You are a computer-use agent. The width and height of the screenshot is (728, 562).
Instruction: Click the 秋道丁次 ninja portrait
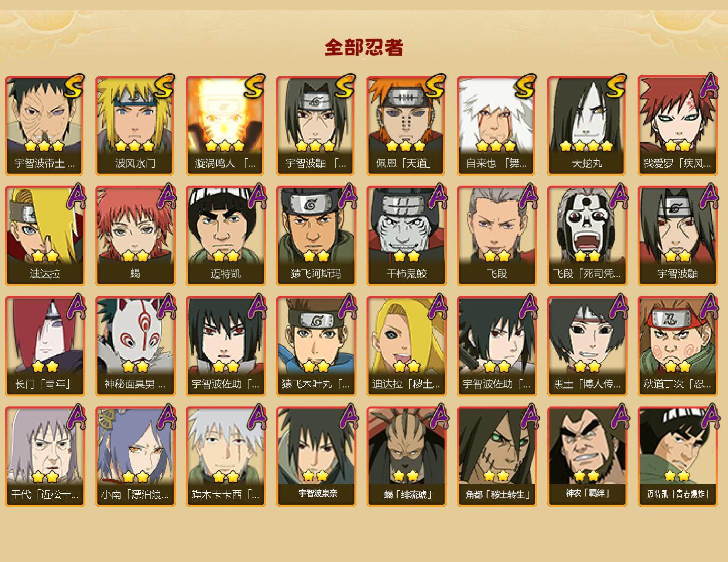[677, 346]
